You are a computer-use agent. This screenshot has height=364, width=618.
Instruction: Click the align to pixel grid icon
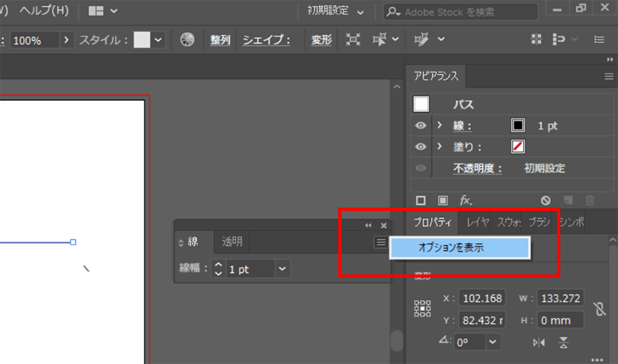tap(536, 39)
